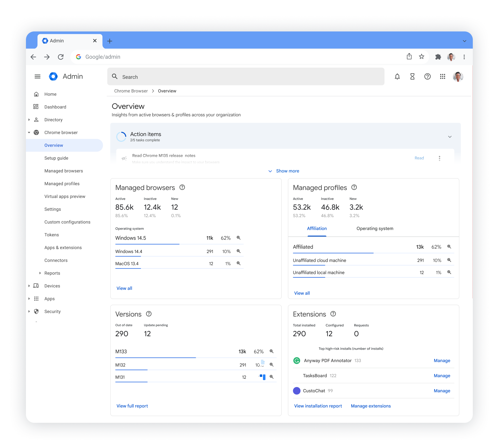Viewport: 499px width, 448px height.
Task: Click the Chrome Browser breadcrumb
Action: pyautogui.click(x=131, y=91)
